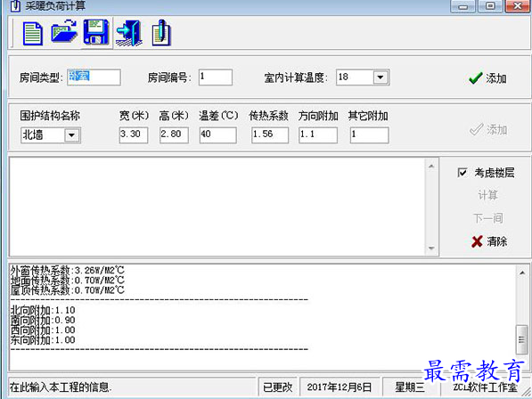Image resolution: width=532 pixels, height=399 pixels.
Task: Click the 下一间 button
Action: [488, 218]
